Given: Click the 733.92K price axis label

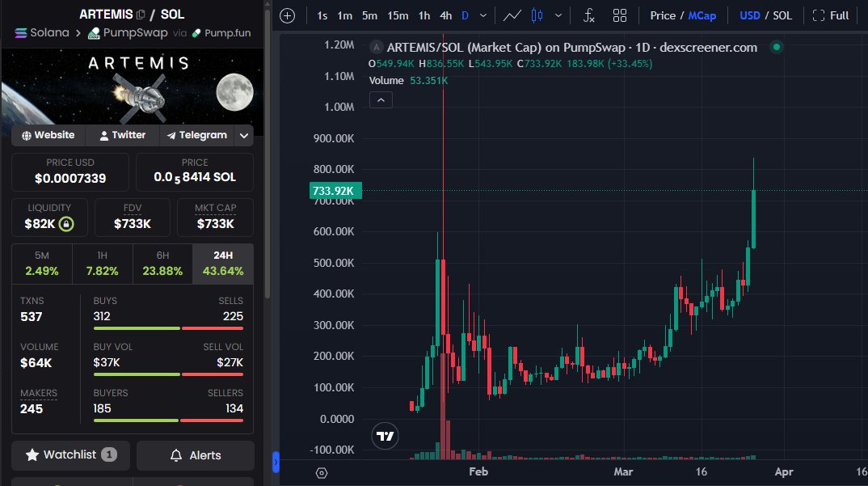Looking at the screenshot, I should (335, 191).
